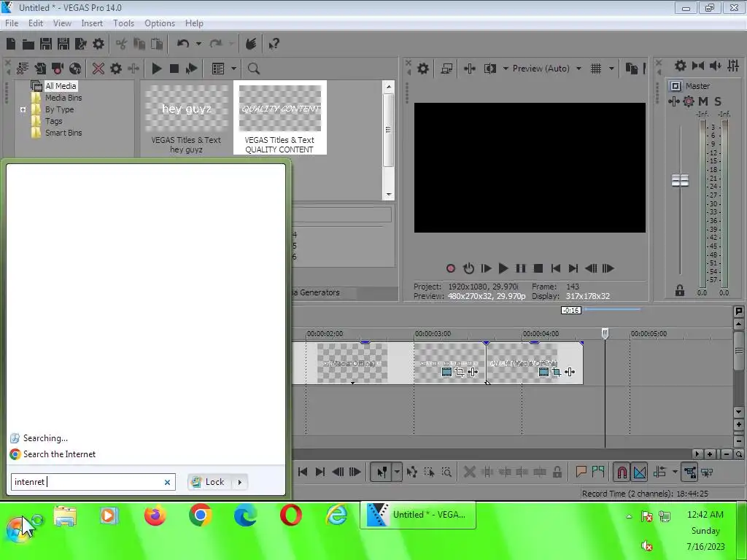Open the undo history dropdown arrow
Screen dimensions: 747x560
(x=198, y=44)
